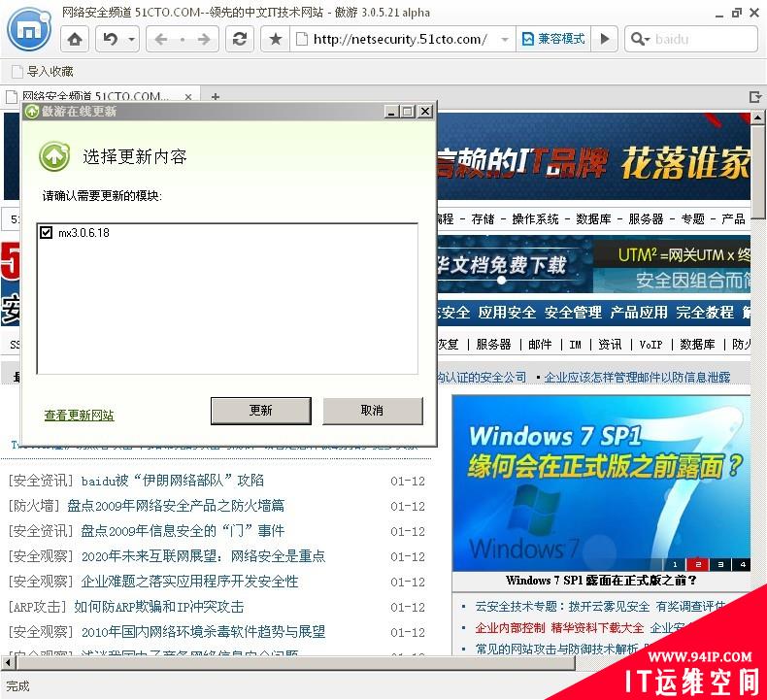Refresh the page with reload icon

pyautogui.click(x=240, y=39)
